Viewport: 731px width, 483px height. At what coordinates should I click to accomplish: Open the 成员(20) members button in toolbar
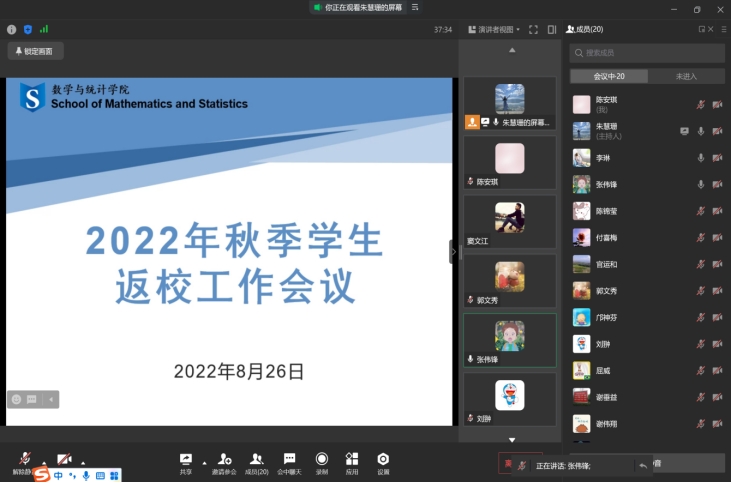257,461
